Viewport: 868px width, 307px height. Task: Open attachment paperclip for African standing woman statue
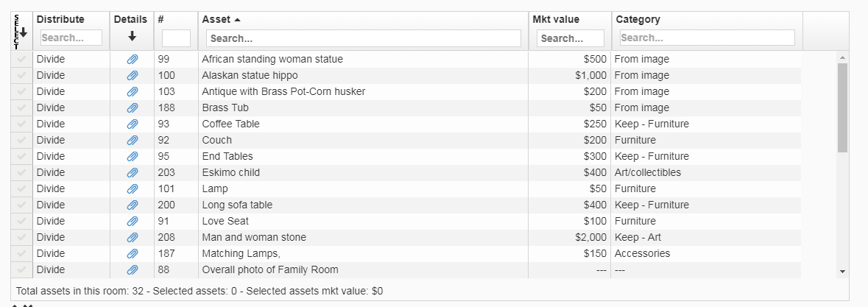click(x=133, y=59)
